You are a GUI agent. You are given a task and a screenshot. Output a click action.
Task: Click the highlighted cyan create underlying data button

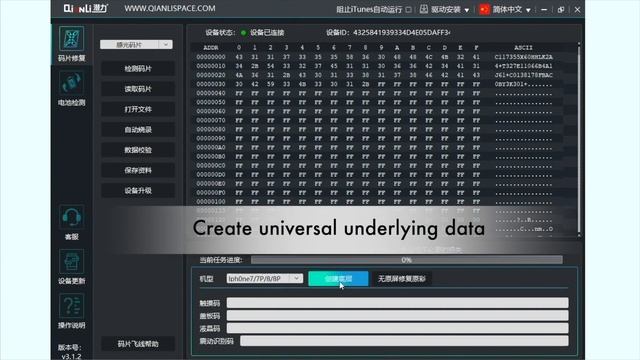click(x=338, y=279)
